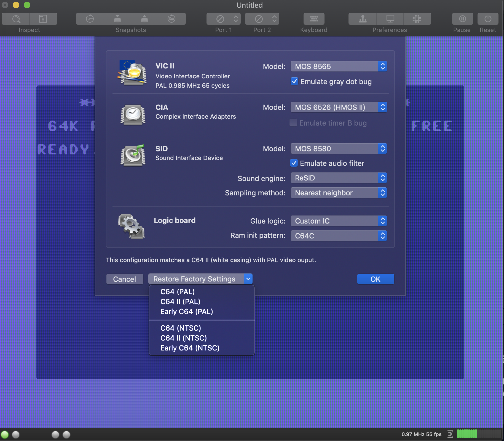504x441 pixels.
Task: Open hardware chip preferences icon
Action: tap(417, 19)
